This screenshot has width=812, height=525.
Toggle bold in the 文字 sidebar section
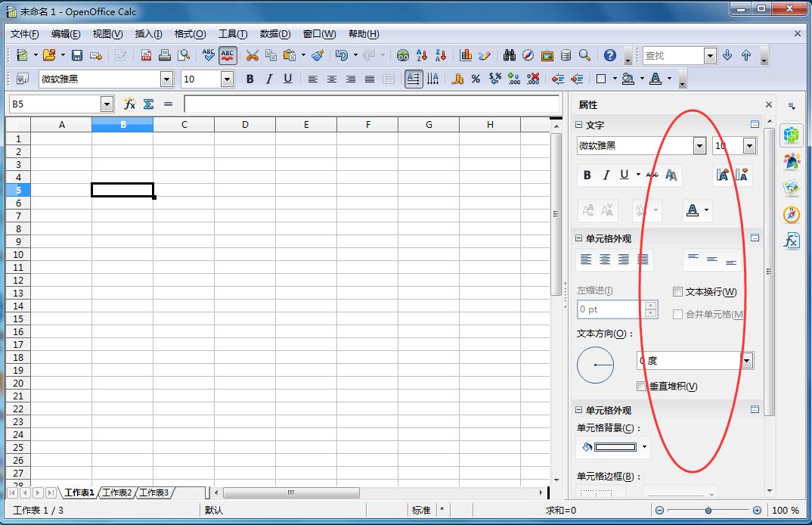point(587,175)
